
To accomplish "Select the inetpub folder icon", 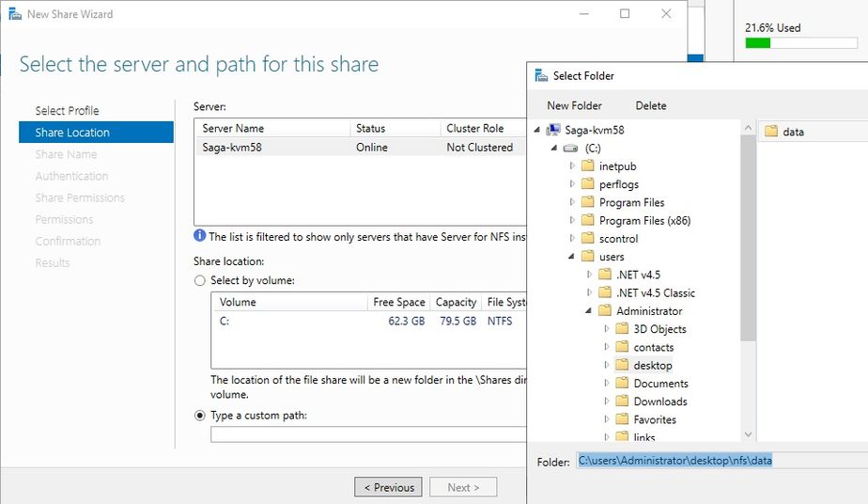I will [588, 166].
